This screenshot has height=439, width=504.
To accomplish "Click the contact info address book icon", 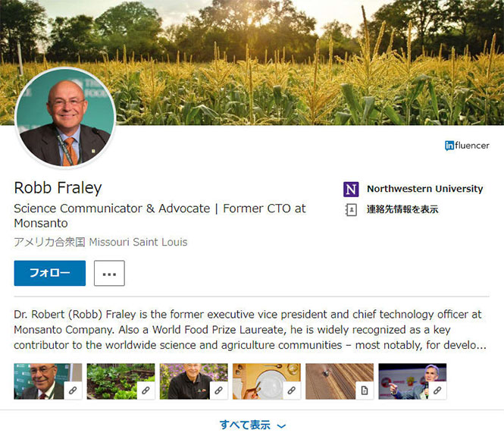I will 351,210.
